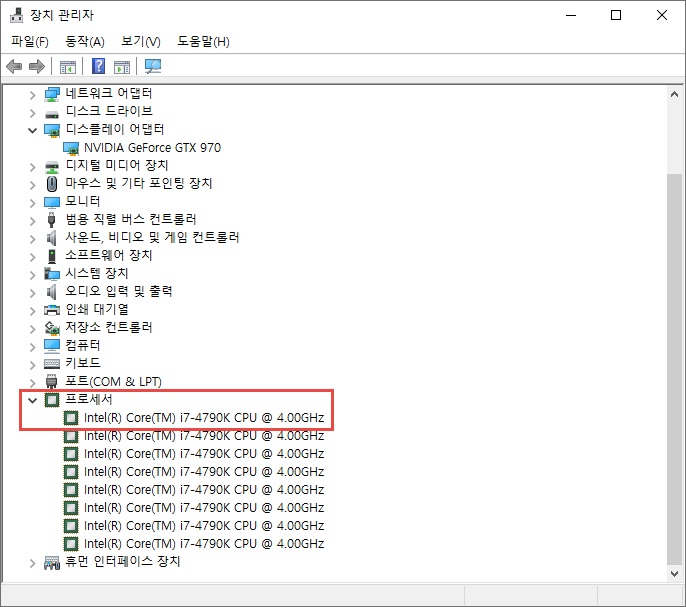Viewport: 686px width, 607px height.
Task: Open the 동작(A) menu
Action: 85,42
